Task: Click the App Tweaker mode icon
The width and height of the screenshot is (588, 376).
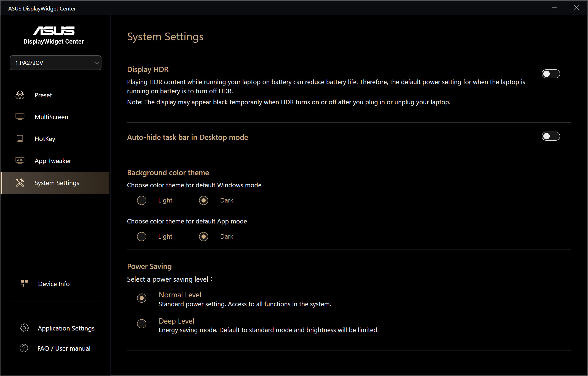Action: (20, 160)
